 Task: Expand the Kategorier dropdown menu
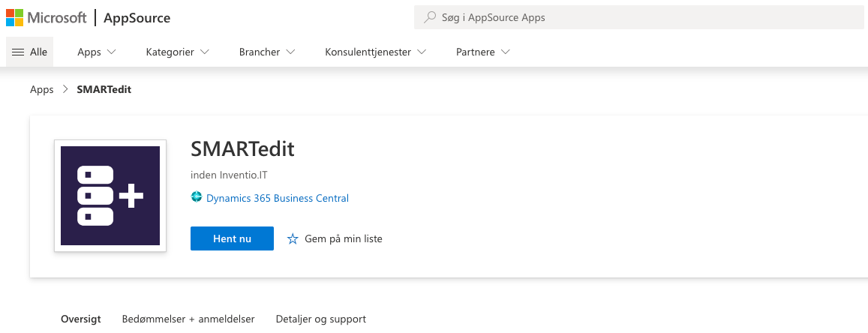tap(177, 52)
